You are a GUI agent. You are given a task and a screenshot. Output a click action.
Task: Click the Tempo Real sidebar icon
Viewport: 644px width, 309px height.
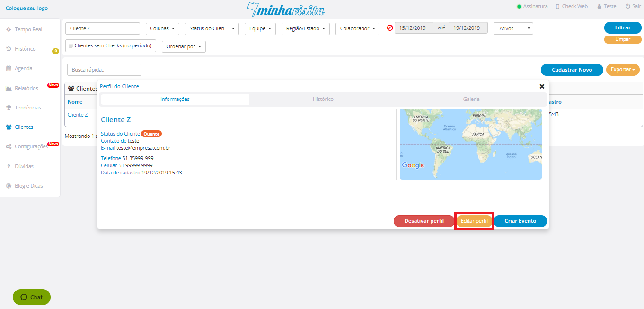click(x=9, y=29)
